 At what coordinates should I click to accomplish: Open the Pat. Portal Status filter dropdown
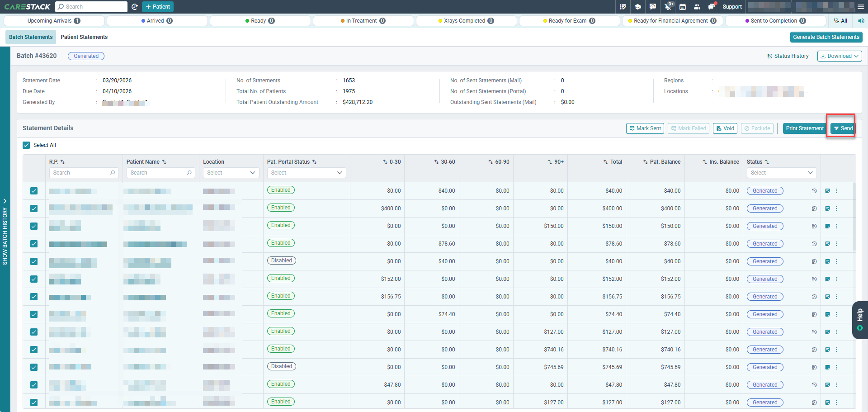(x=307, y=173)
